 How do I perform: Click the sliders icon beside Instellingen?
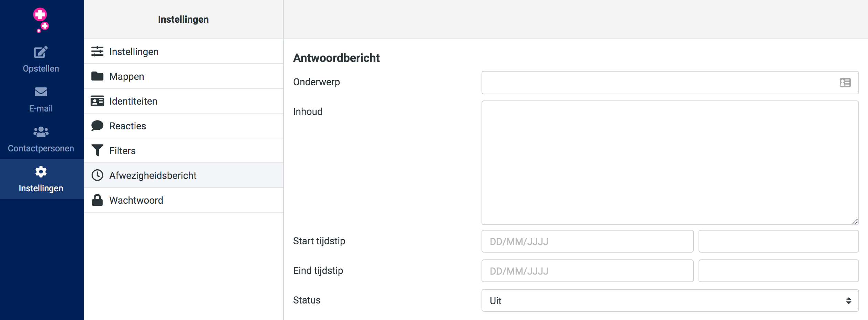pyautogui.click(x=97, y=51)
